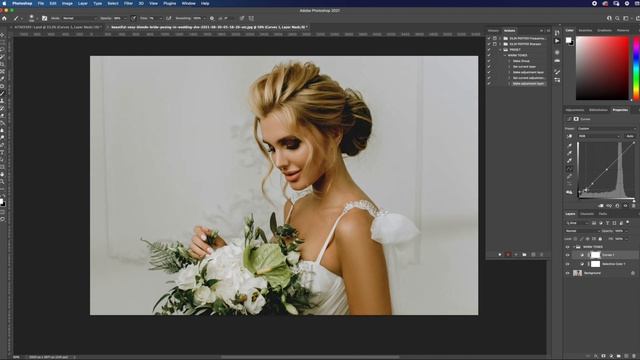Click the pressure for opacity icon
Image resolution: width=640 pixels, height=360 pixels.
(x=133, y=18)
